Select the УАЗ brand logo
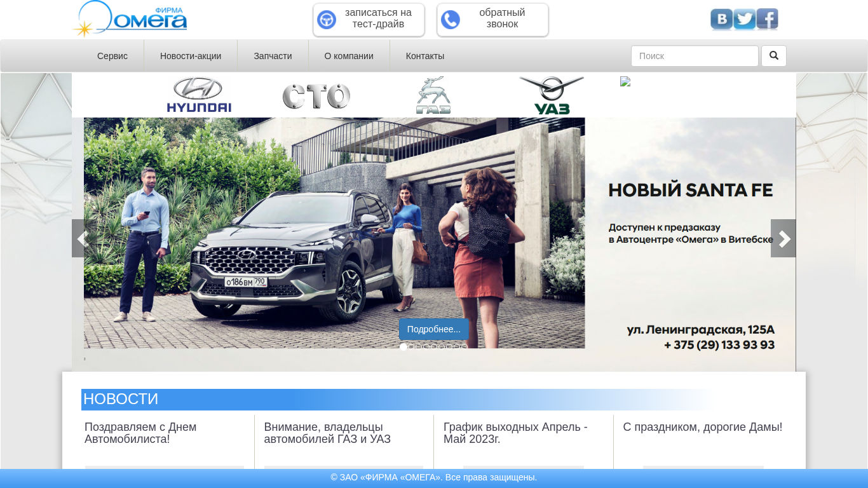Image resolution: width=868 pixels, height=488 pixels. (552, 95)
